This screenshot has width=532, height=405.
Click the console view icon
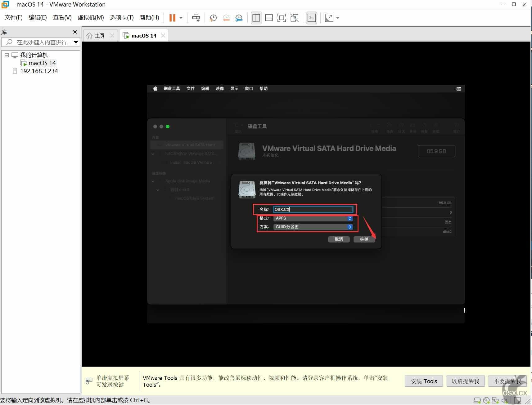click(x=312, y=18)
